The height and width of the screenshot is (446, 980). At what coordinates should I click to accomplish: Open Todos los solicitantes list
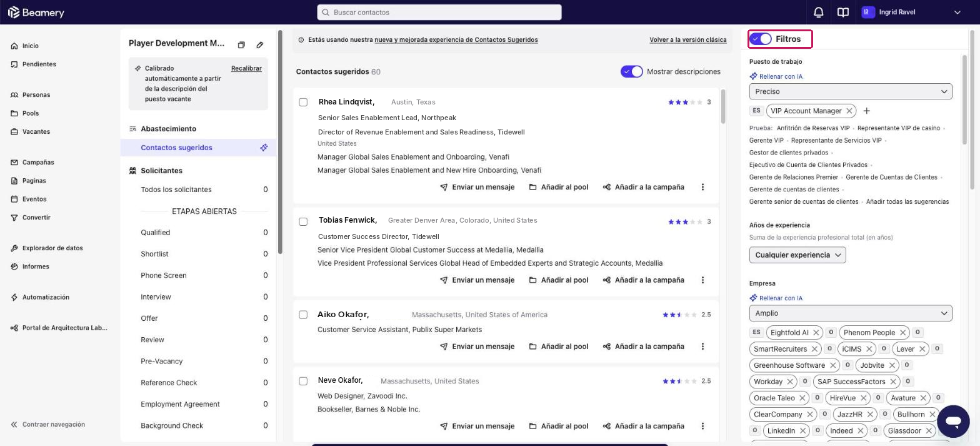204,190
